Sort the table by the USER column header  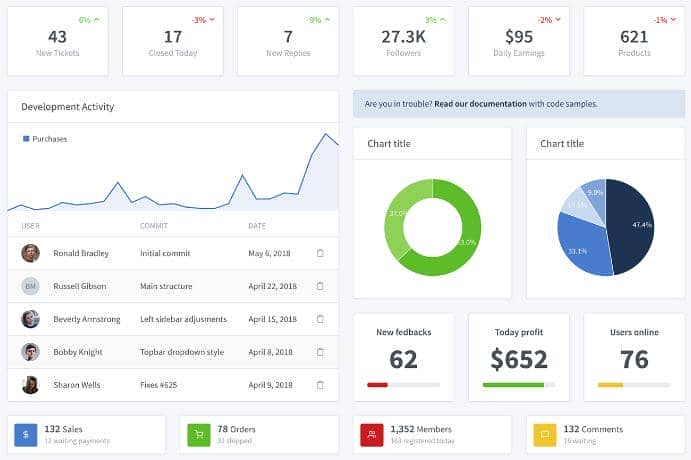tap(30, 226)
